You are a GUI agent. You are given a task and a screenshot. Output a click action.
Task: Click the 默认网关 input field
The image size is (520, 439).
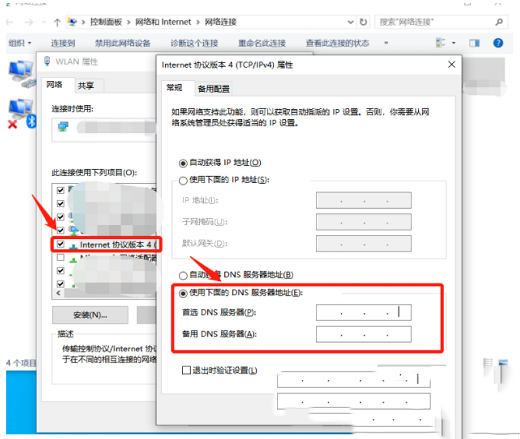pyautogui.click(x=364, y=244)
